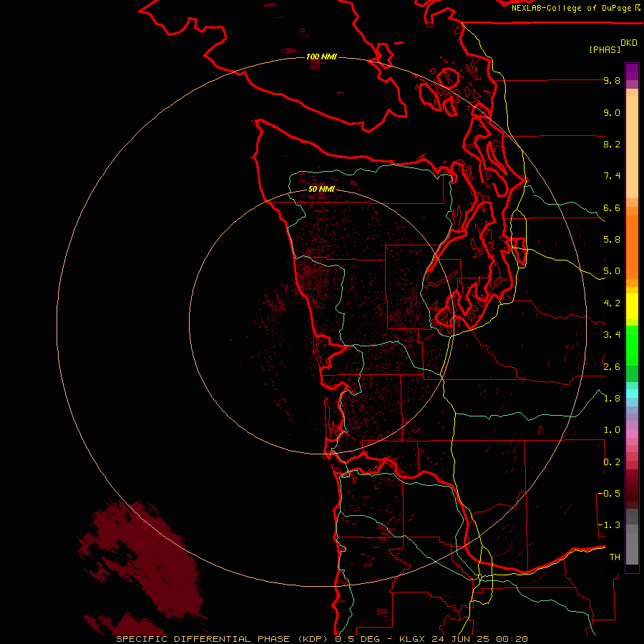This screenshot has height=644, width=644.
Task: Click the 9.8 legend value
Action: (612, 80)
